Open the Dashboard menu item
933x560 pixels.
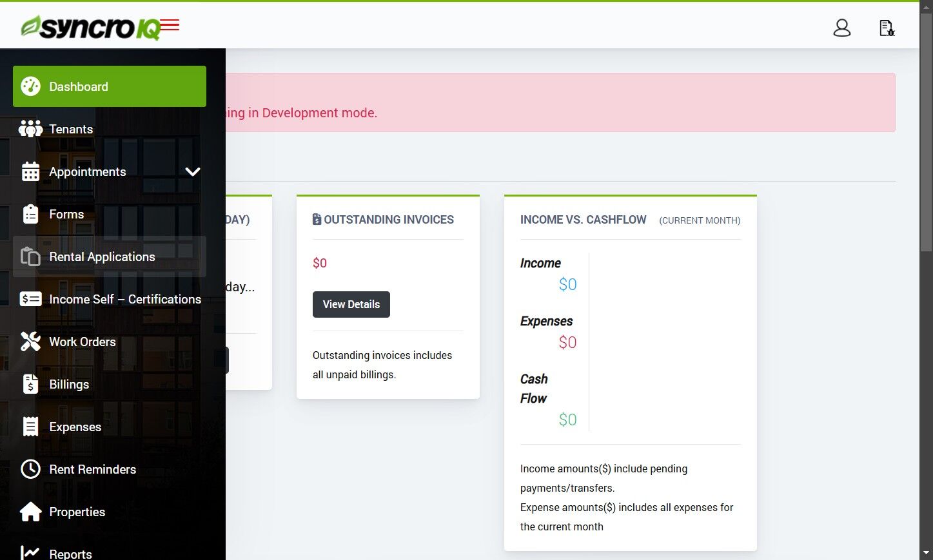coord(110,86)
